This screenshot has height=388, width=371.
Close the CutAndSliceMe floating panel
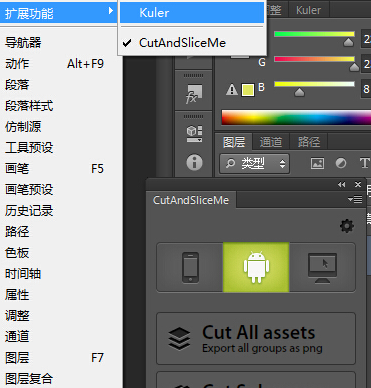[358, 184]
